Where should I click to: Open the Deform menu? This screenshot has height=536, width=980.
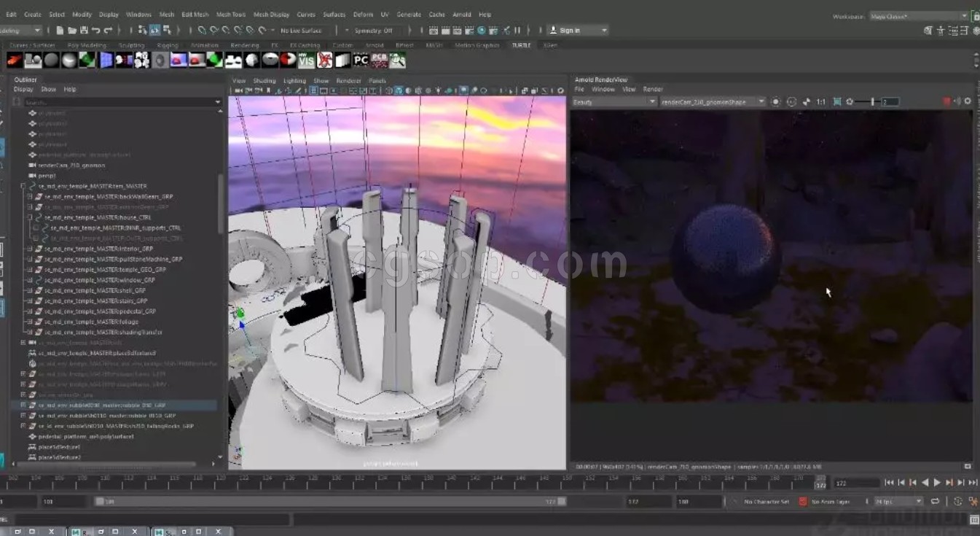[364, 14]
